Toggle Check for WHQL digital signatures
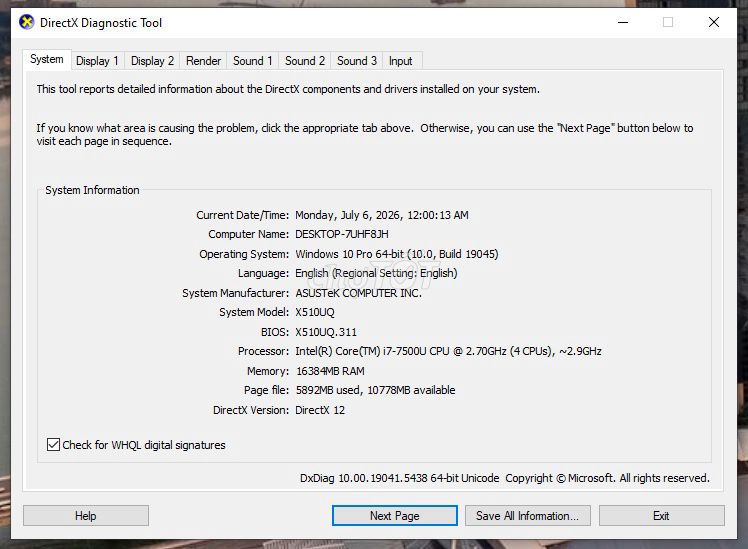The image size is (748, 549). [53, 445]
